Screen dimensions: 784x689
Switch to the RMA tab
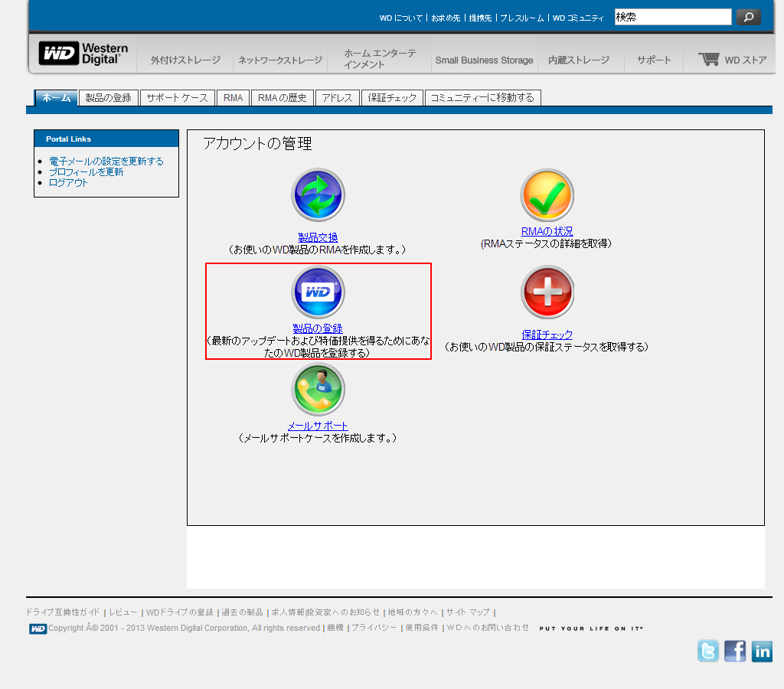tap(233, 97)
